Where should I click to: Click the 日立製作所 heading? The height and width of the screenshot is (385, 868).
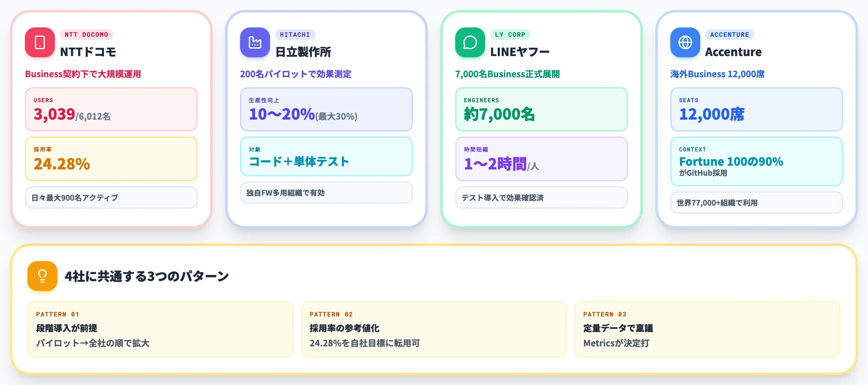pyautogui.click(x=303, y=52)
